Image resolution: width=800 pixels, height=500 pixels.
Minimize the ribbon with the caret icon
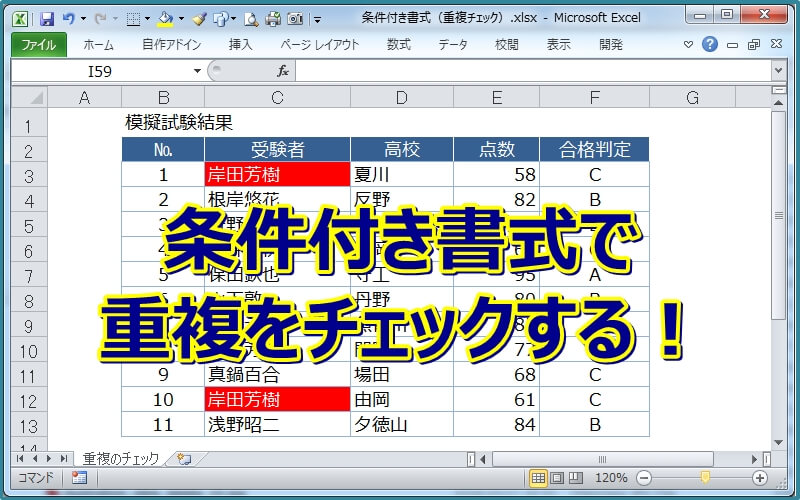688,45
